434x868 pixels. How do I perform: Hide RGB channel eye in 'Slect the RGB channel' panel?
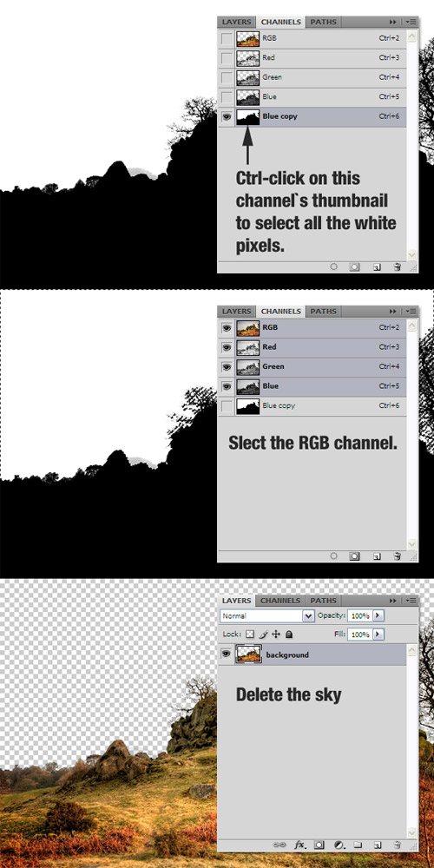tap(227, 328)
